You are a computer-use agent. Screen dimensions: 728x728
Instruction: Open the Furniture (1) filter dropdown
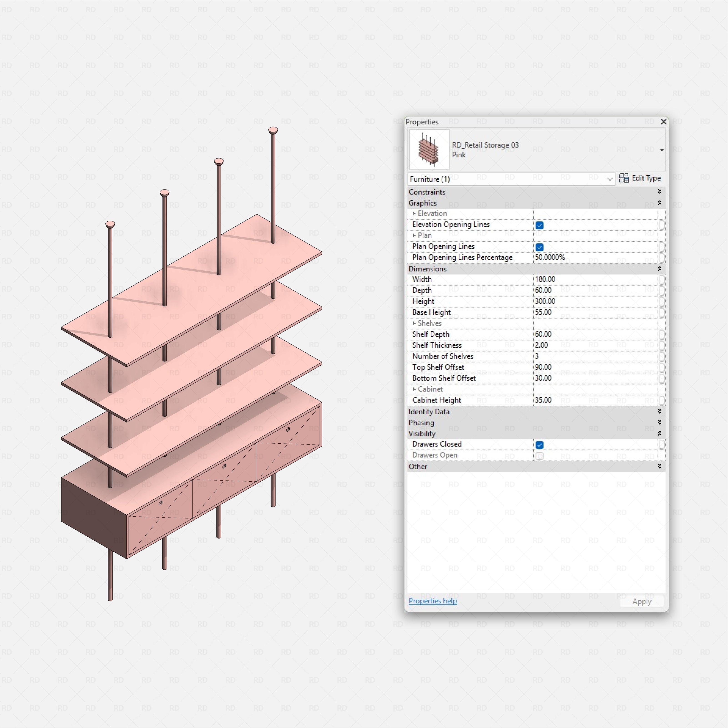[x=511, y=179]
